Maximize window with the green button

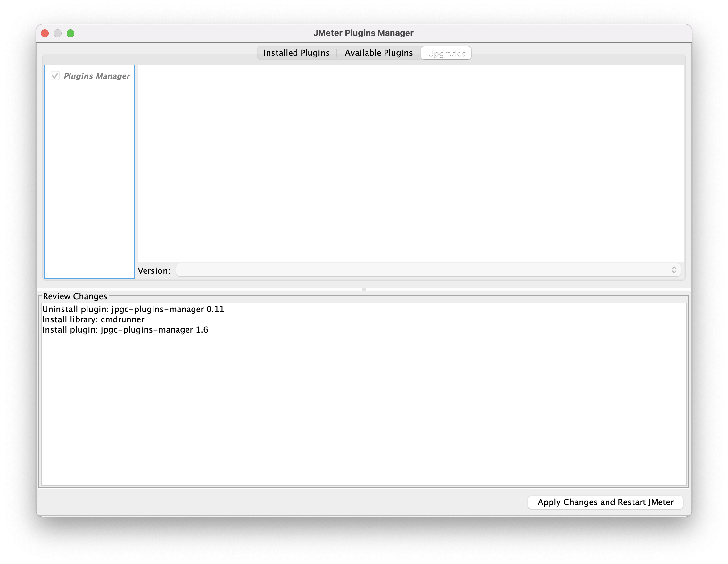tap(70, 33)
